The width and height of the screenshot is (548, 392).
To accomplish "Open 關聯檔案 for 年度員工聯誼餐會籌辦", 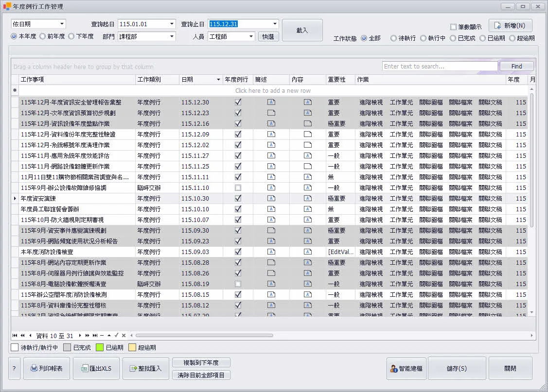I will pos(460,209).
